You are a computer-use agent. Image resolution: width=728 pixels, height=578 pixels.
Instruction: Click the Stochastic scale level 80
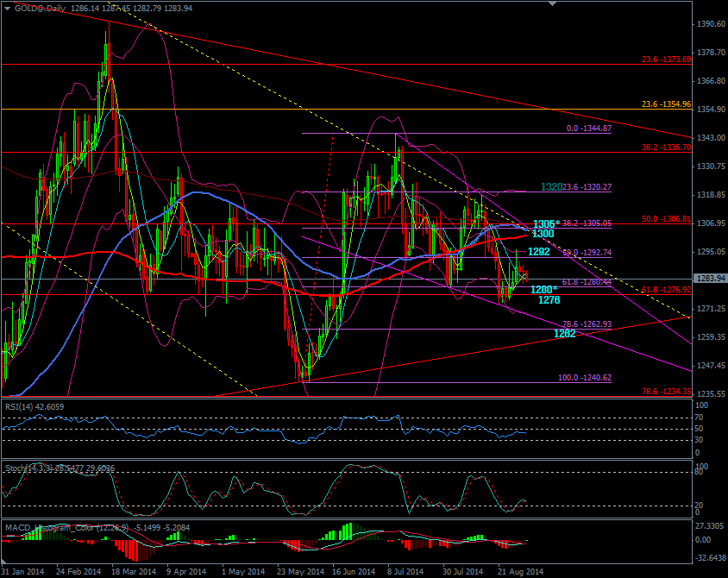tap(700, 473)
